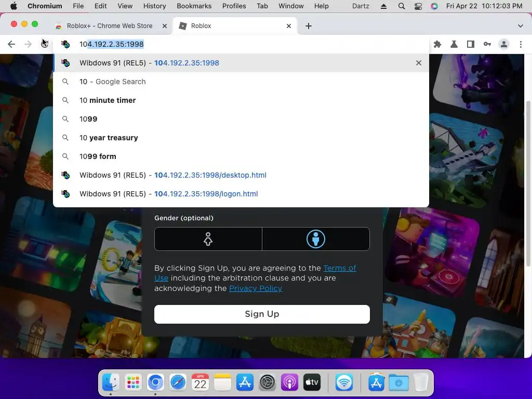Open the Privacy Policy link

[x=256, y=288]
